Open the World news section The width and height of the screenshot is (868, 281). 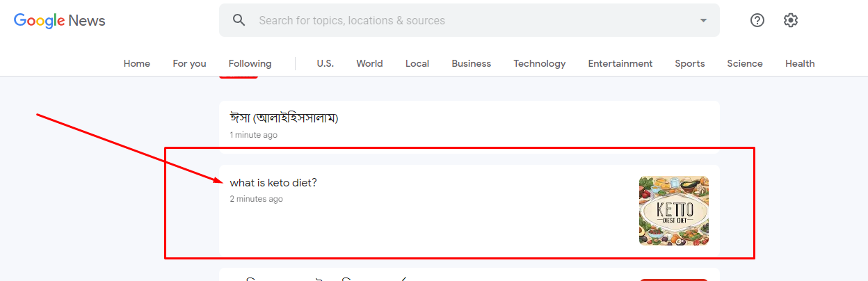pos(369,63)
